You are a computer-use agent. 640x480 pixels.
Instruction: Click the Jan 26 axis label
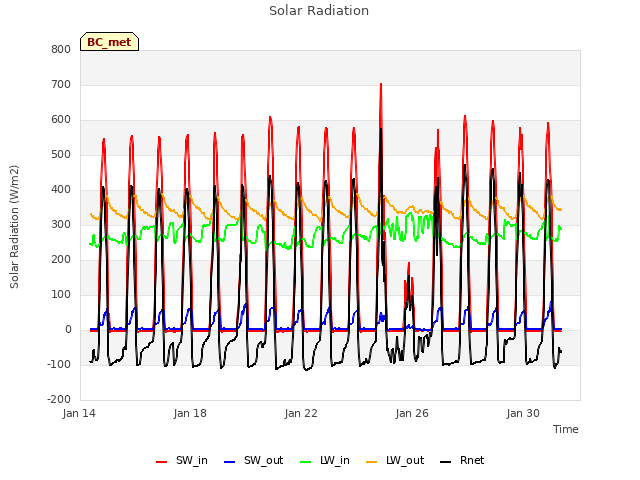[x=412, y=413]
